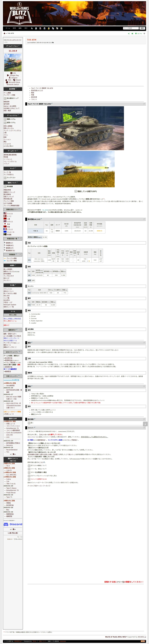Open the Nintendo Switch store link
This screenshot has width=149, height=644.
13,85
